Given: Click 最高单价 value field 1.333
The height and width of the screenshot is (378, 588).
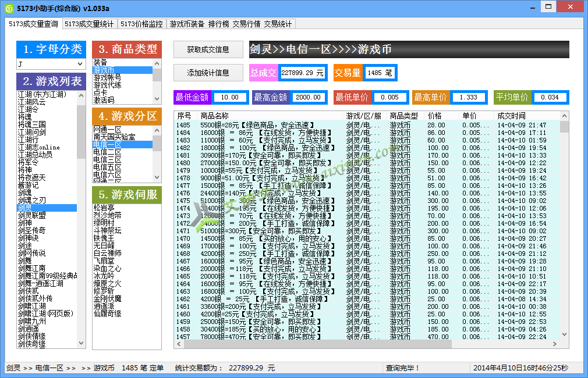Looking at the screenshot, I should point(469,97).
